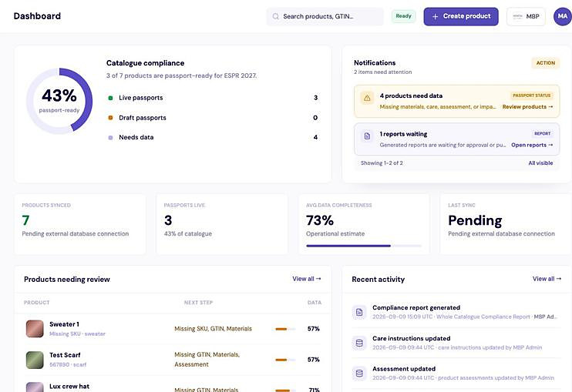Viewport: 572px width, 392px height.
Task: Click the report document icon in notifications
Action: point(367,136)
